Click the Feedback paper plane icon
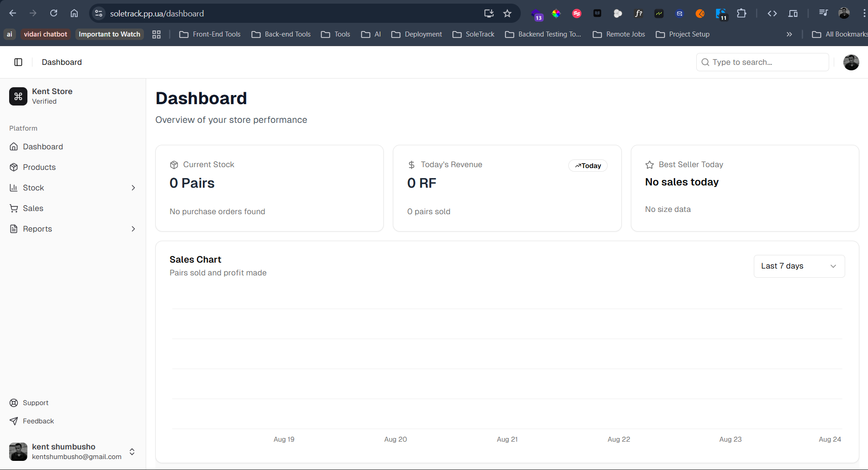 [x=14, y=421]
